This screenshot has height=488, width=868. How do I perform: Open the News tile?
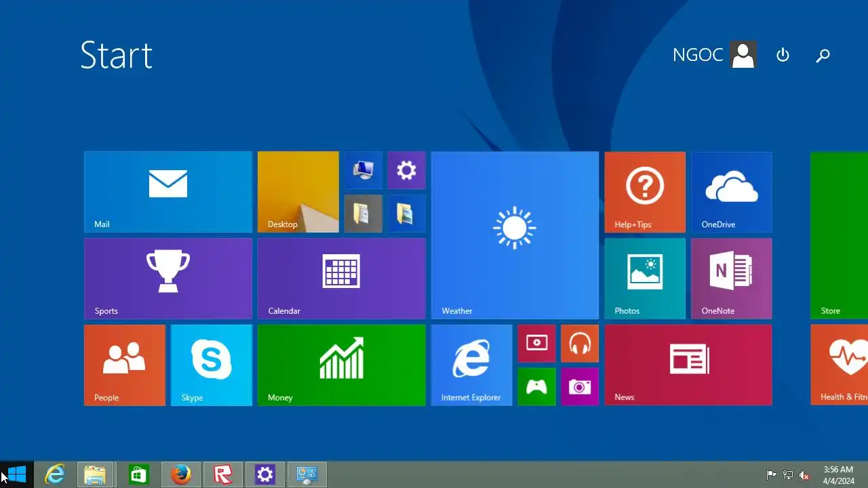pyautogui.click(x=688, y=365)
